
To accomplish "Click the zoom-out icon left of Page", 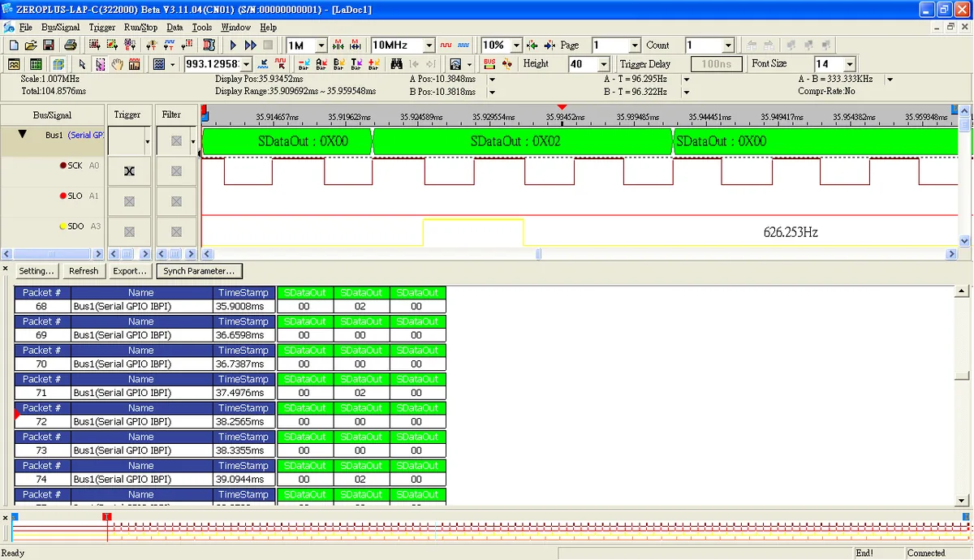I will coord(549,45).
